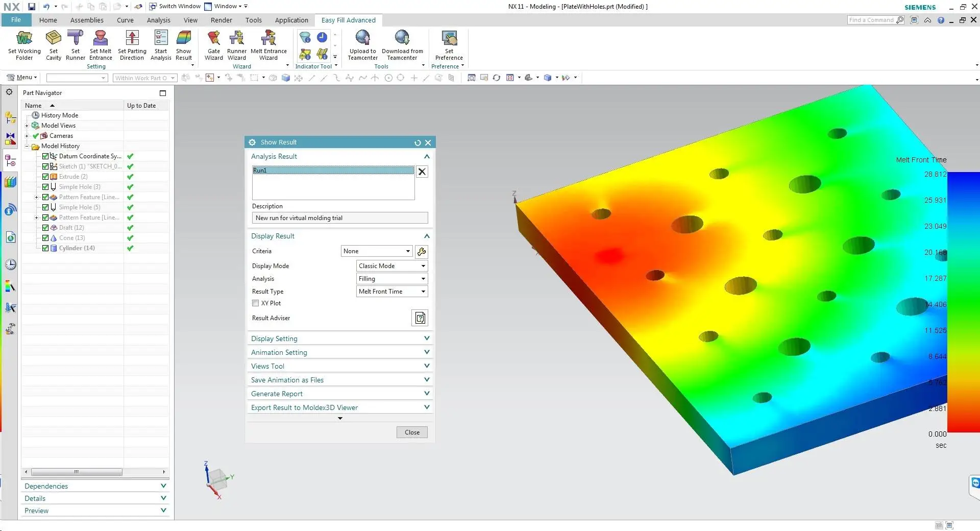Click the Set Runner icon
Image resolution: width=980 pixels, height=531 pixels.
pos(75,45)
